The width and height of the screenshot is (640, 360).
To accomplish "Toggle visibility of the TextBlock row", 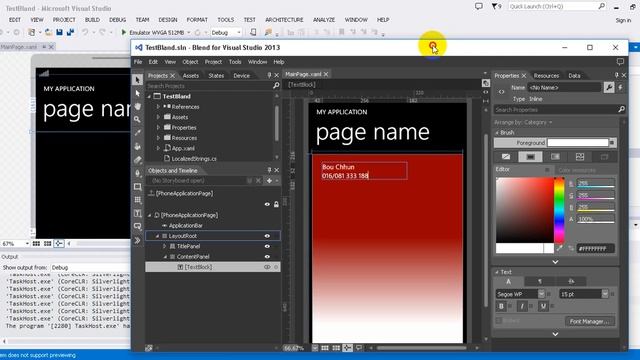I will pos(267,267).
